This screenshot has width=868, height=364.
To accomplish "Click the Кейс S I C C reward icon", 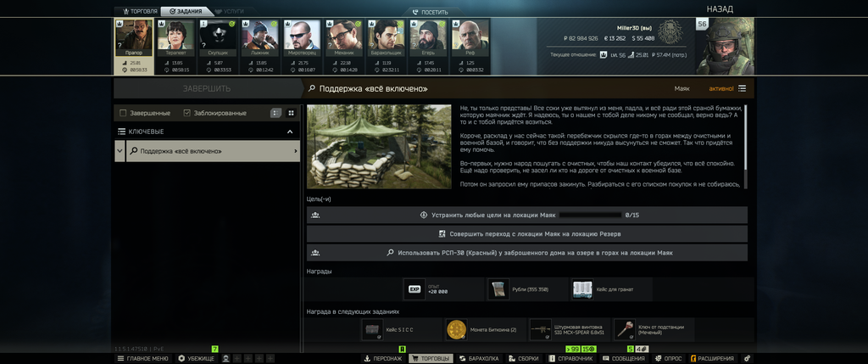I will pos(373,330).
